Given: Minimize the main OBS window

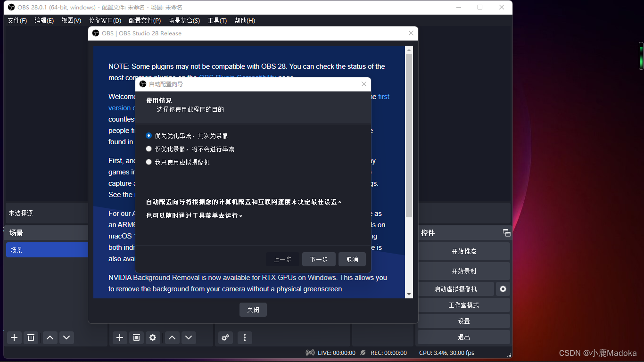Looking at the screenshot, I should pos(458,7).
